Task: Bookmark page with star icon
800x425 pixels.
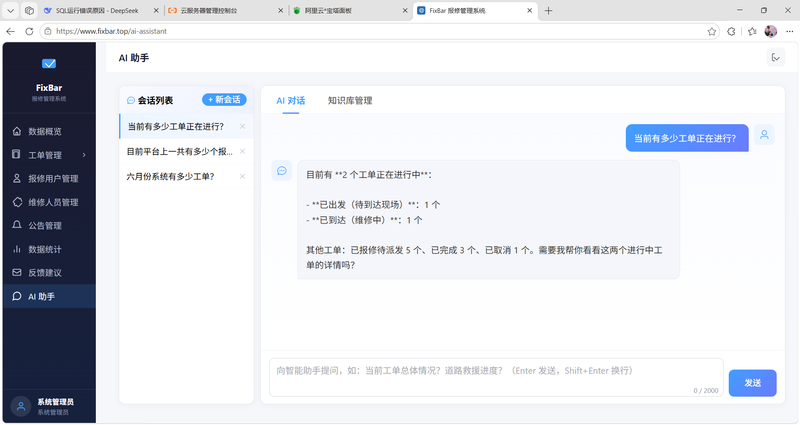Action: [712, 32]
